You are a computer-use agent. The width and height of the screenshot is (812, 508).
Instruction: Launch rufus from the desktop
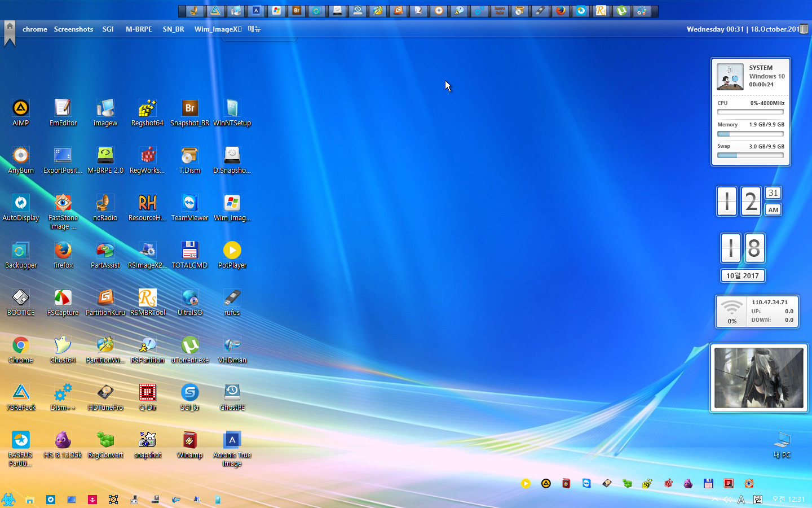coord(232,302)
